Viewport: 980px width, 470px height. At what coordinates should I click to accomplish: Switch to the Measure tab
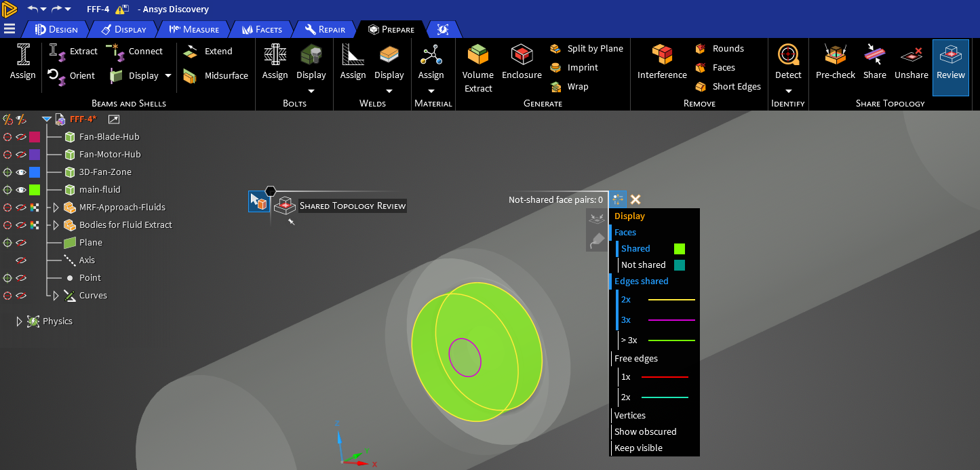click(194, 29)
